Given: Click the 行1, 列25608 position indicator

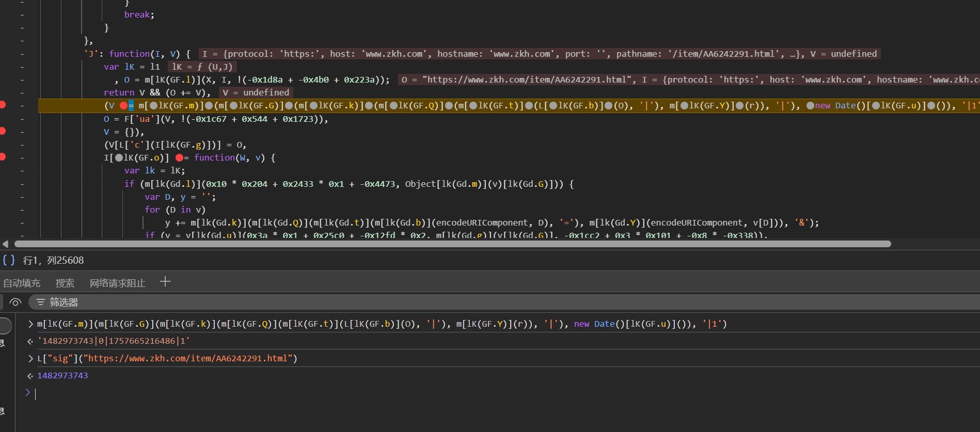Looking at the screenshot, I should click(53, 261).
